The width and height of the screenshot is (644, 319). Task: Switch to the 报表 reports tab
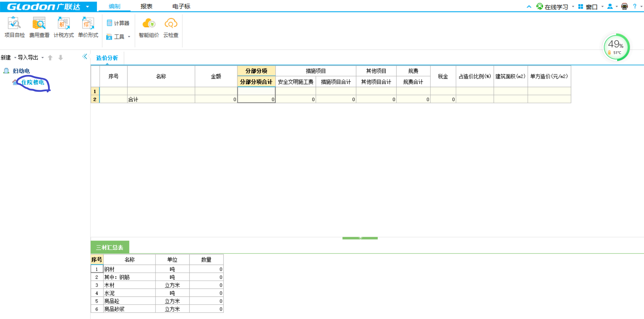click(x=146, y=6)
